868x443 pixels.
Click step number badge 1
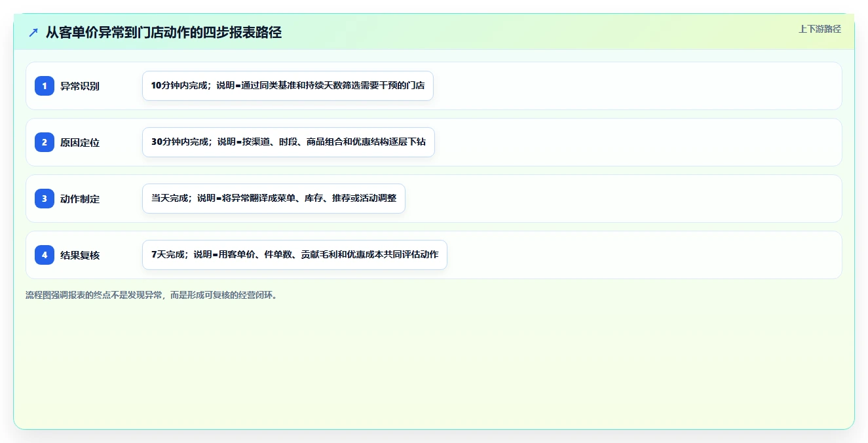pos(45,86)
